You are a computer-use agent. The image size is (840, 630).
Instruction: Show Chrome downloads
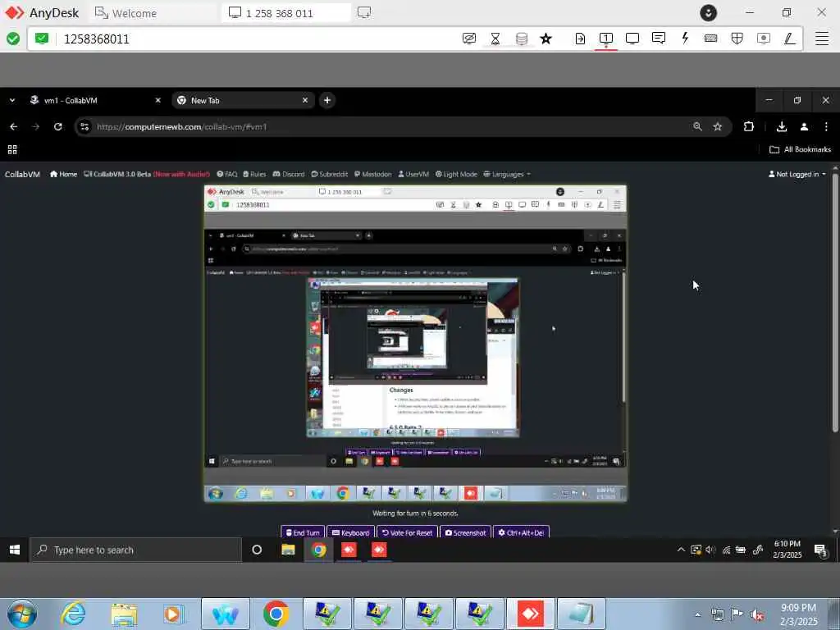pyautogui.click(x=782, y=126)
